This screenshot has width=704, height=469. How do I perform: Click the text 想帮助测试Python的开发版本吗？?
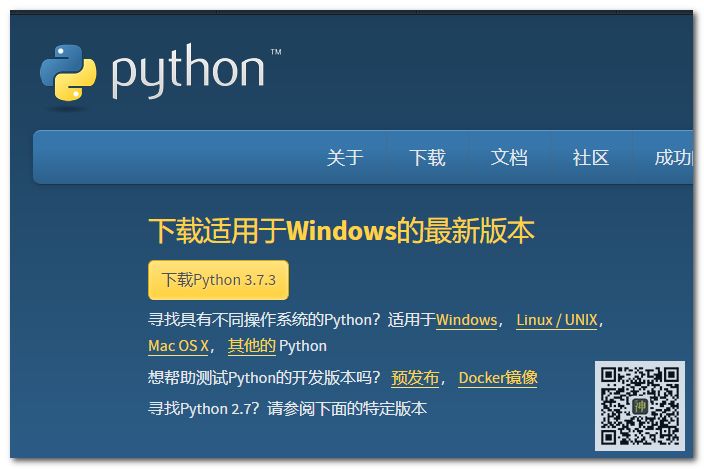265,377
